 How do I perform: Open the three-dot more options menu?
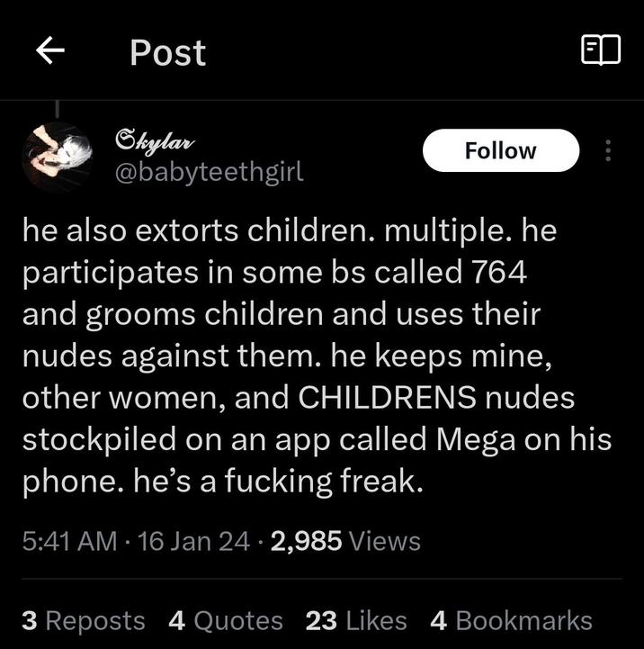tap(608, 150)
